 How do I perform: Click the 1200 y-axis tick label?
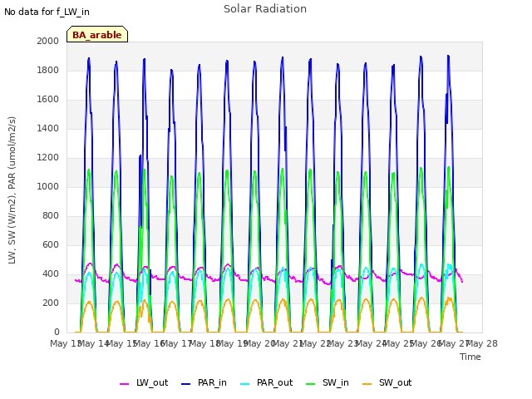pos(48,157)
